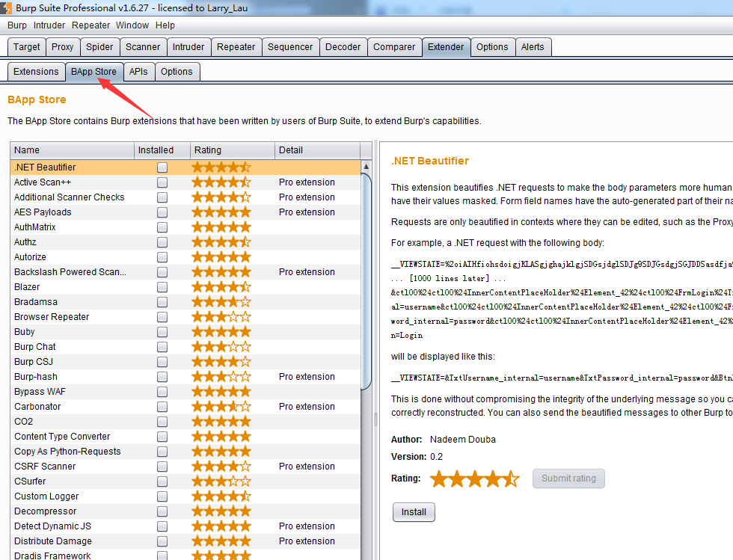The width and height of the screenshot is (733, 560).
Task: Sort list by Installed column header
Action: pos(162,150)
